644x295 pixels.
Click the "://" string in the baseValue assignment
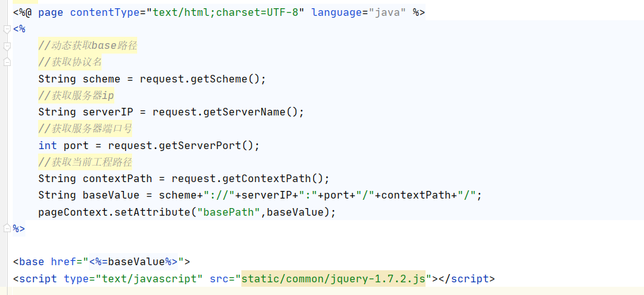tap(219, 195)
